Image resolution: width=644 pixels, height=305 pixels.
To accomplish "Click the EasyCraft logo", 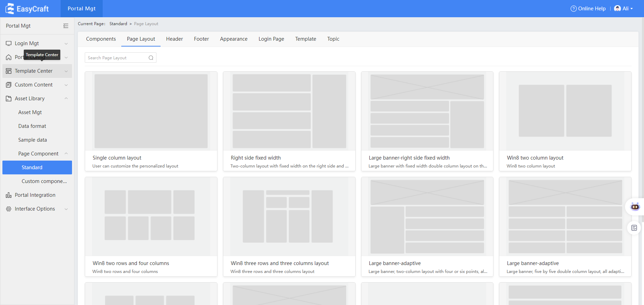I will click(27, 9).
